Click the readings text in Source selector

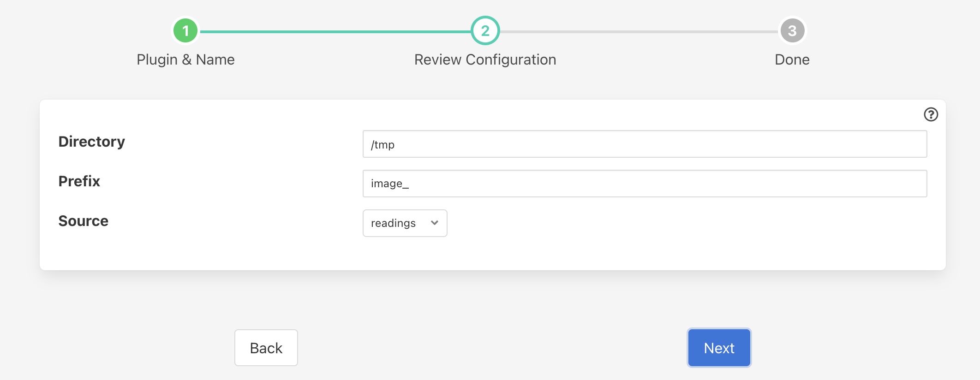coord(393,223)
